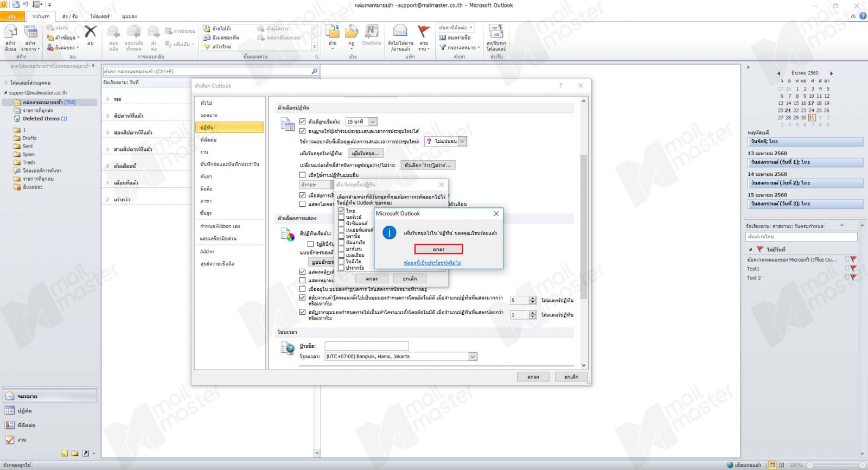Viewport: 868px width, 470px height.
Task: Click the ข้อมูลนี้เป็นประโยชน์หรือไม่ link
Action: (432, 263)
